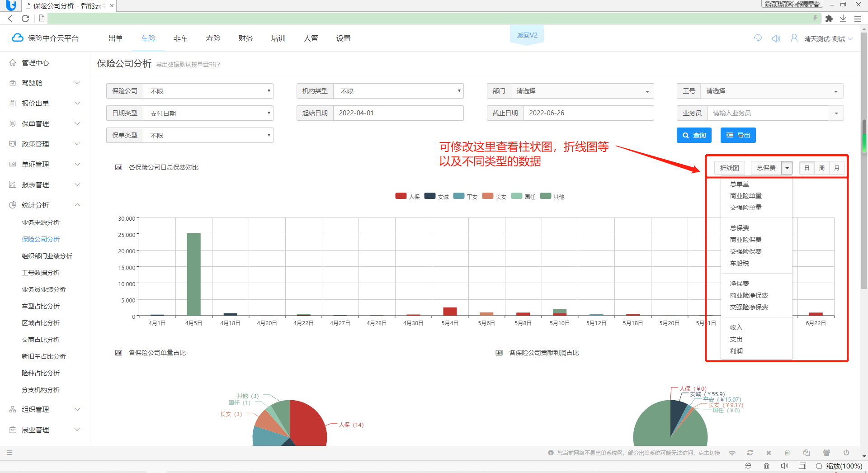The width and height of the screenshot is (868, 473).
Task: Click the 驾驶舱 sidebar icon
Action: (x=13, y=83)
